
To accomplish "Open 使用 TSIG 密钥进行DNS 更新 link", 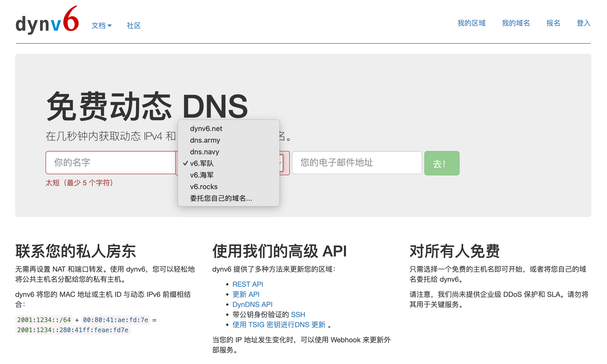I will click(x=279, y=325).
